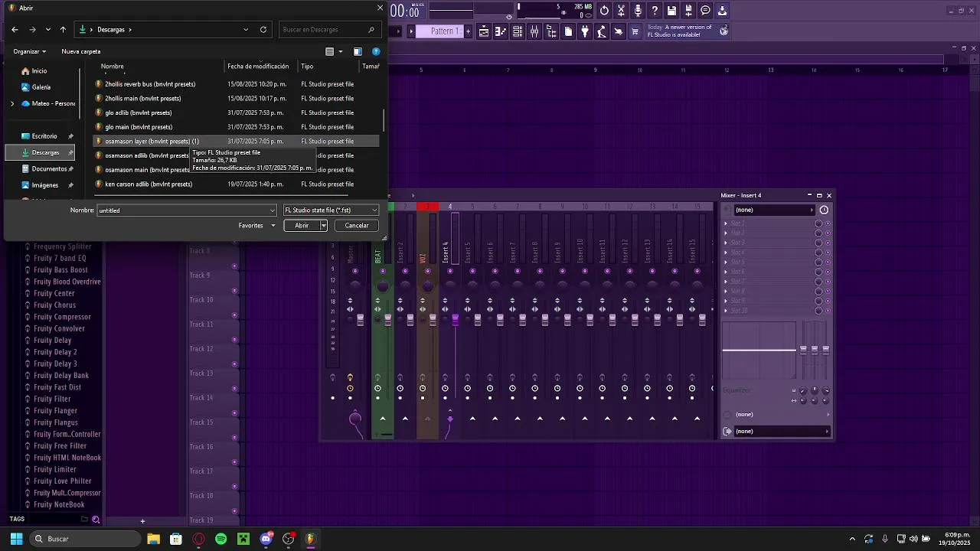Click the Buscar en Descargas search field
Image resolution: width=980 pixels, height=551 pixels.
(x=330, y=30)
